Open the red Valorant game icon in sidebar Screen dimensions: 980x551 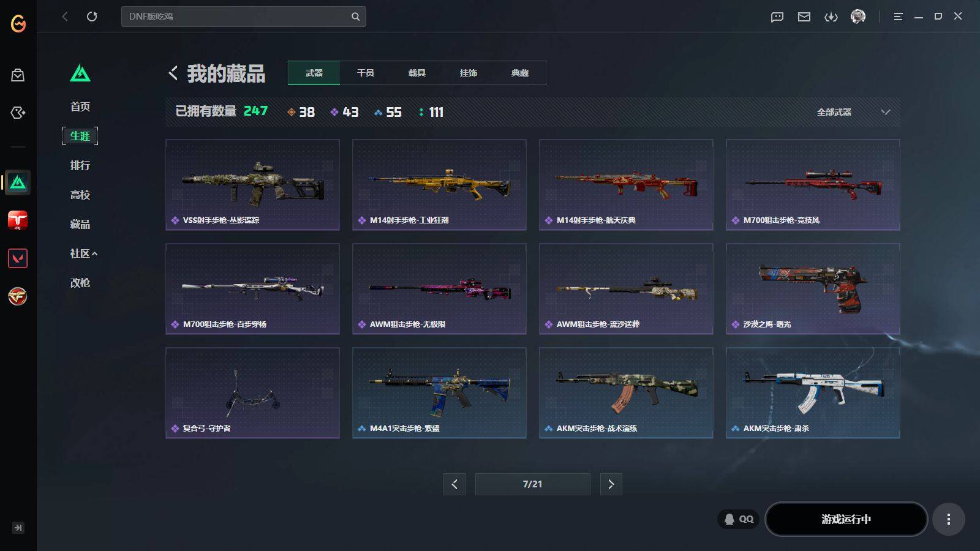click(18, 258)
